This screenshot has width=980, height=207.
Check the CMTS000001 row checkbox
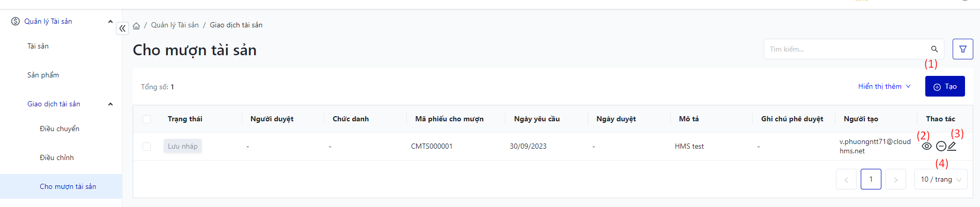(x=147, y=147)
